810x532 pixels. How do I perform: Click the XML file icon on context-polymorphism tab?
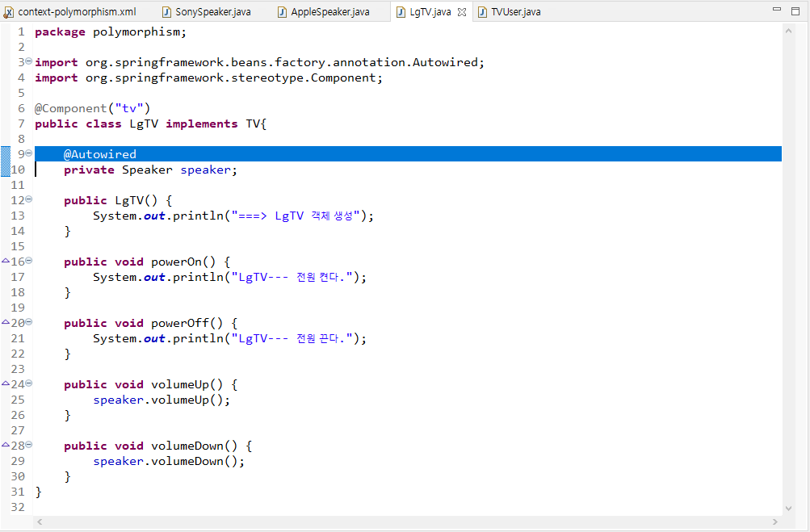click(x=9, y=12)
